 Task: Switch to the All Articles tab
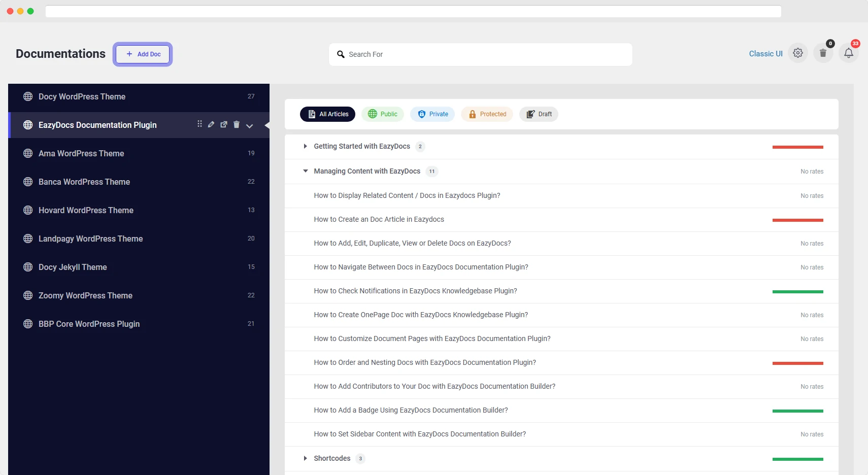point(328,114)
